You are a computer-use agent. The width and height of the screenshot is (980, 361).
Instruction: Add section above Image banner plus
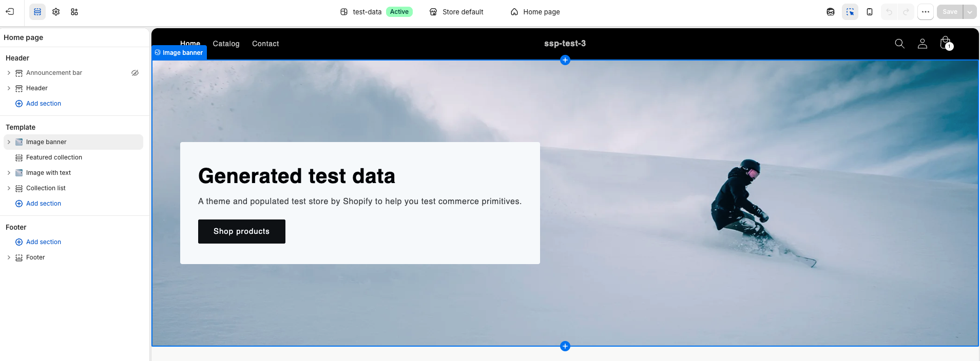565,60
